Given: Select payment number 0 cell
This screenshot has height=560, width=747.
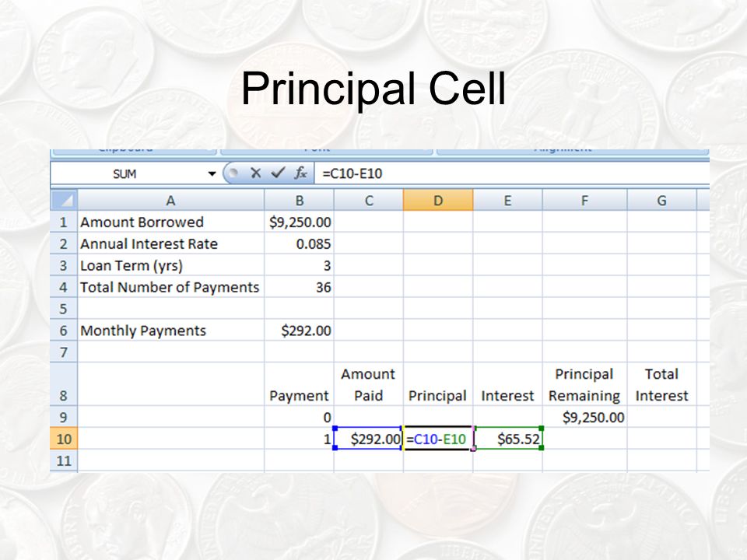Looking at the screenshot, I should (299, 417).
